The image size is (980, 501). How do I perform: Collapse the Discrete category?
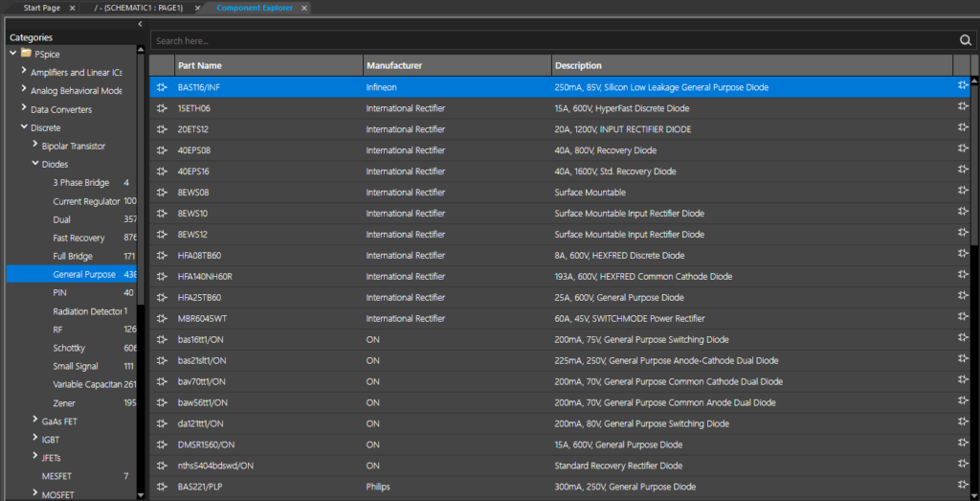pos(24,127)
